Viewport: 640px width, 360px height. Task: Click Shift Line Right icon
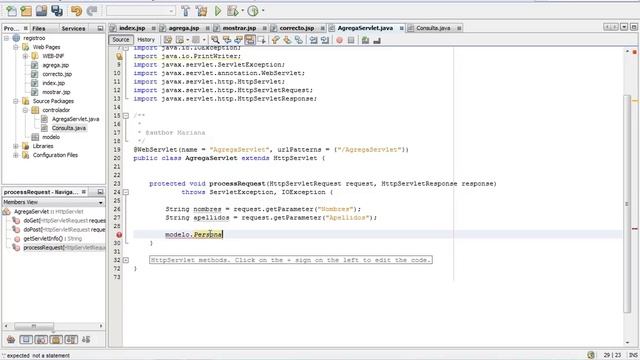pos(325,40)
